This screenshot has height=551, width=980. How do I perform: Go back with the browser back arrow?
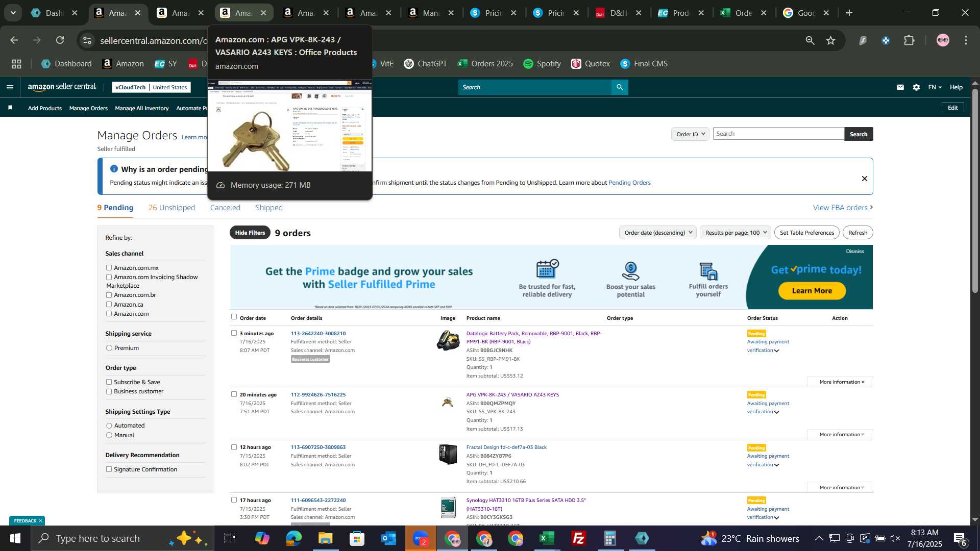point(14,40)
